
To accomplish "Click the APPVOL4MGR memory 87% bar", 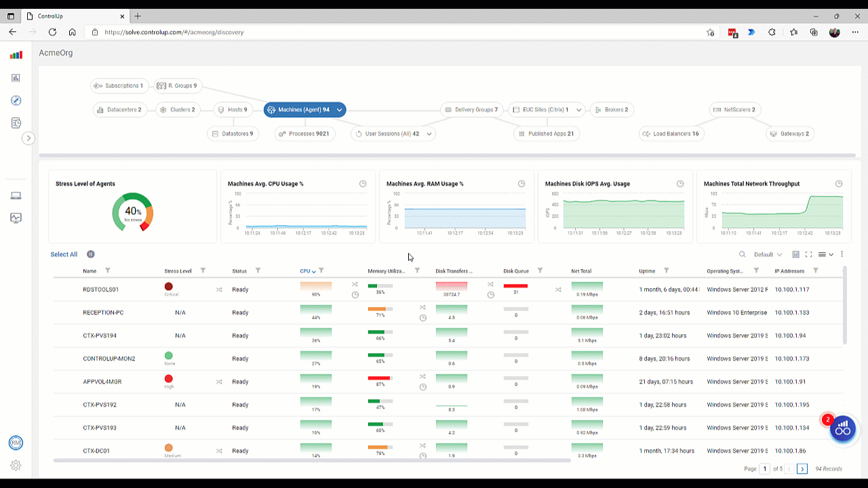I will (x=379, y=378).
